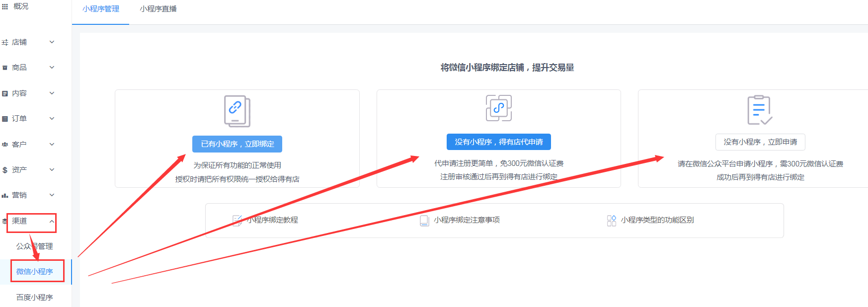This screenshot has width=868, height=307.
Task: Click the link-document icon above 已有小程序
Action: [x=237, y=111]
